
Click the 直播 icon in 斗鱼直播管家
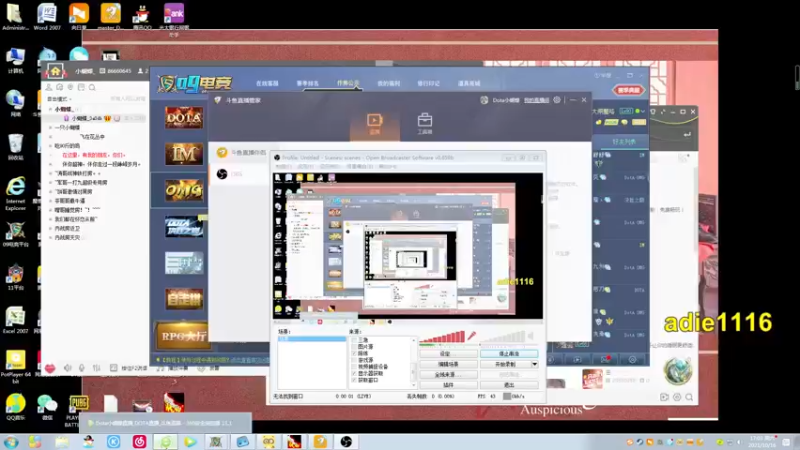click(374, 124)
